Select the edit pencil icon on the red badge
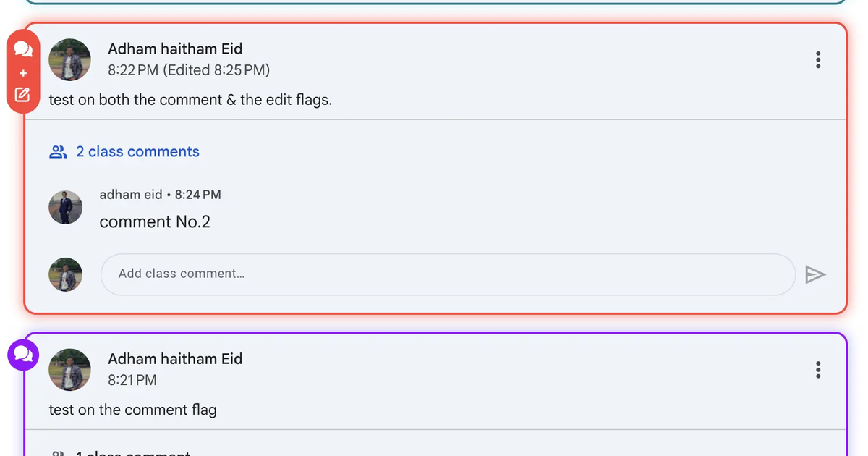 pyautogui.click(x=22, y=95)
